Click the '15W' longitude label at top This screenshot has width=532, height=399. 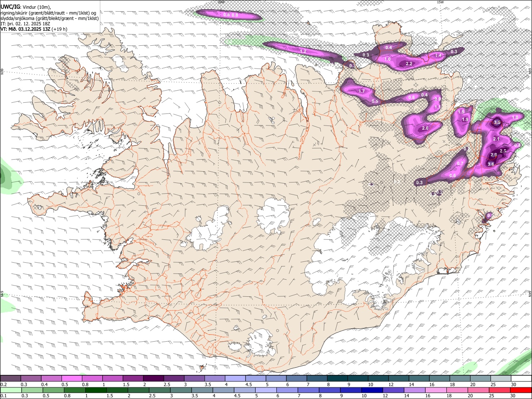click(440, 2)
